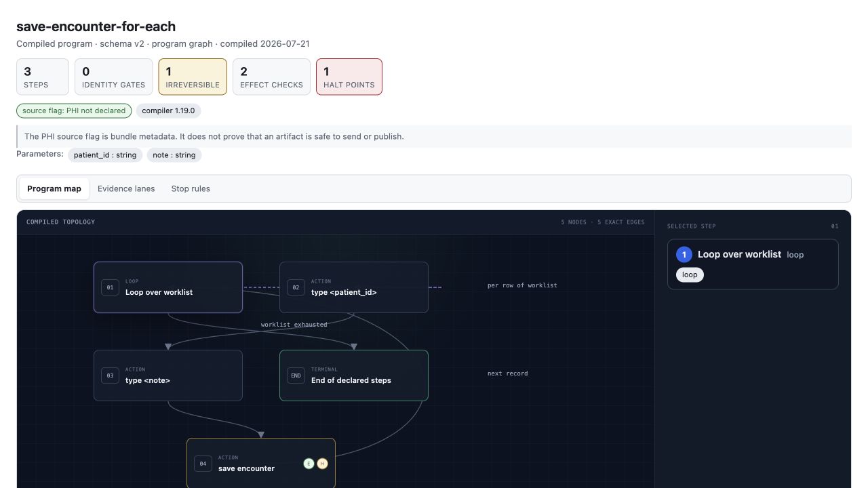Click the END badge on terminal node
This screenshot has width=868, height=488.
click(296, 375)
